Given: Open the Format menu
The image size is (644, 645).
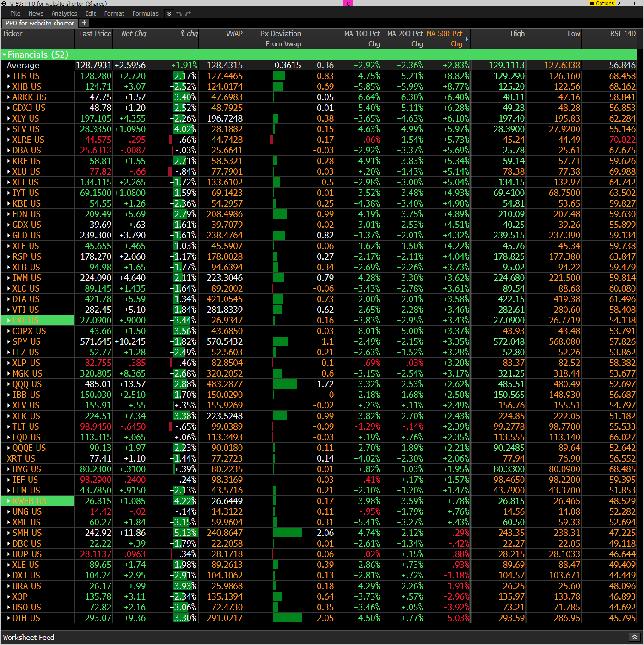Looking at the screenshot, I should pos(114,13).
